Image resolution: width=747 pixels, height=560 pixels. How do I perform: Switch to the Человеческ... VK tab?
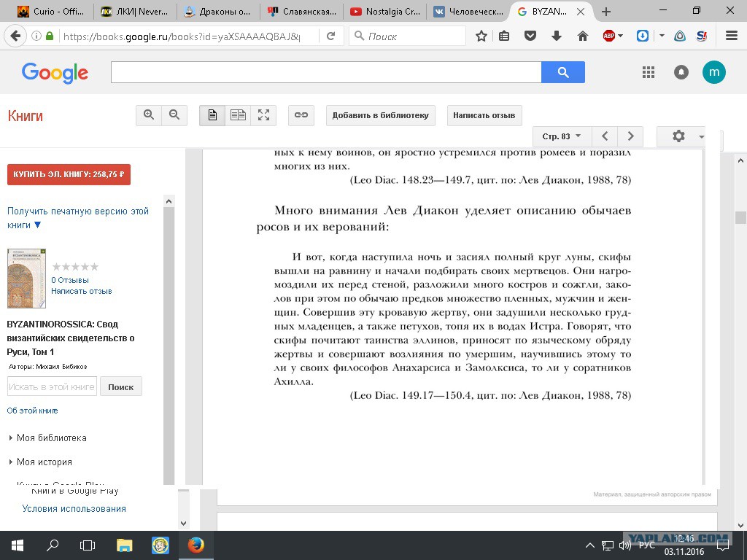(468, 12)
